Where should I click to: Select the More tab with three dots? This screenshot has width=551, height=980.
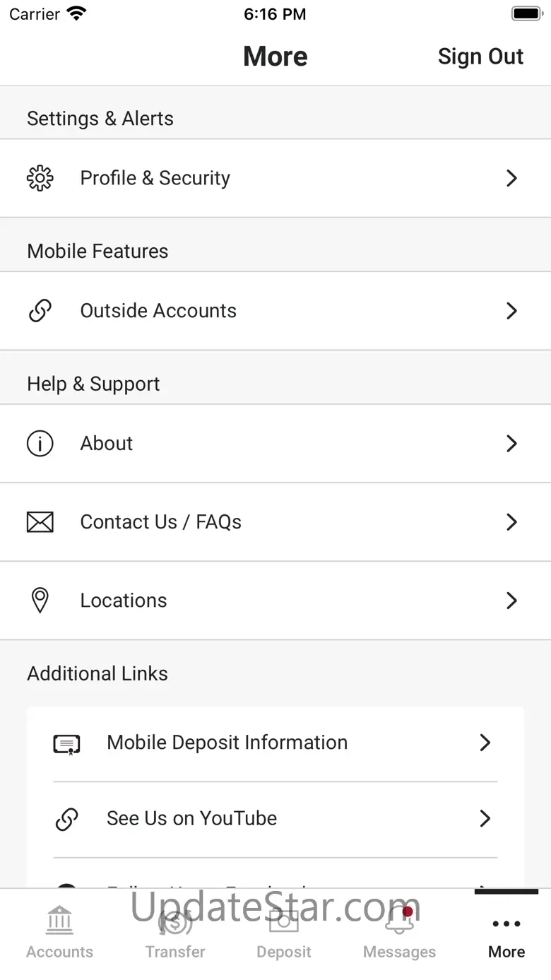pos(506,933)
